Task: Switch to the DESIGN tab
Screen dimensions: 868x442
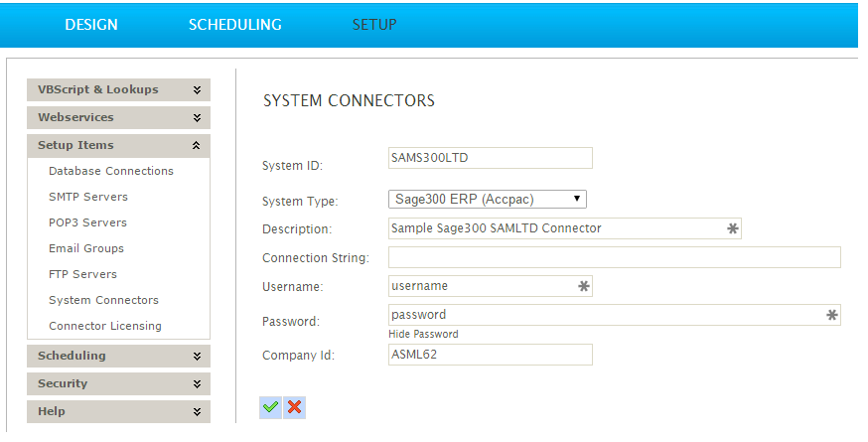Action: click(x=91, y=25)
